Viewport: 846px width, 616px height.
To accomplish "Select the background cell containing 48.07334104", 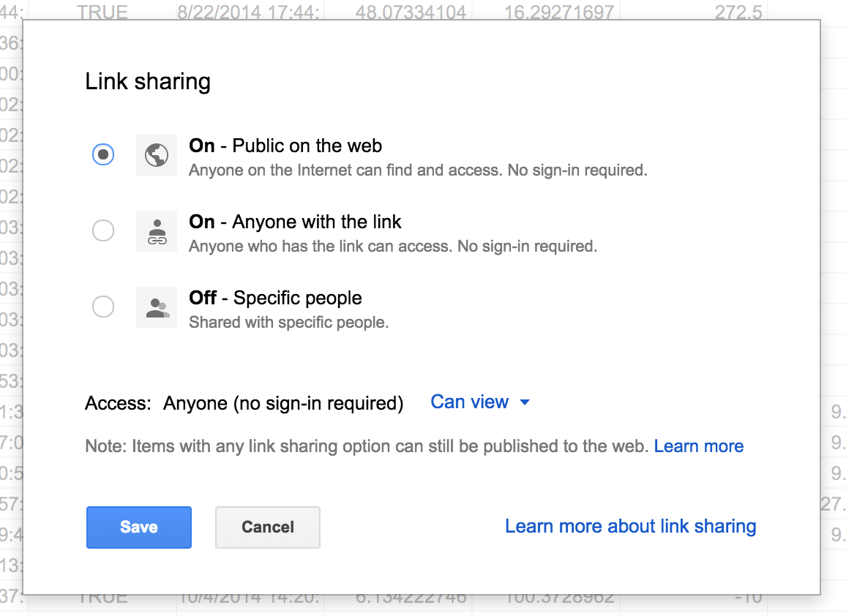I will coord(400,12).
